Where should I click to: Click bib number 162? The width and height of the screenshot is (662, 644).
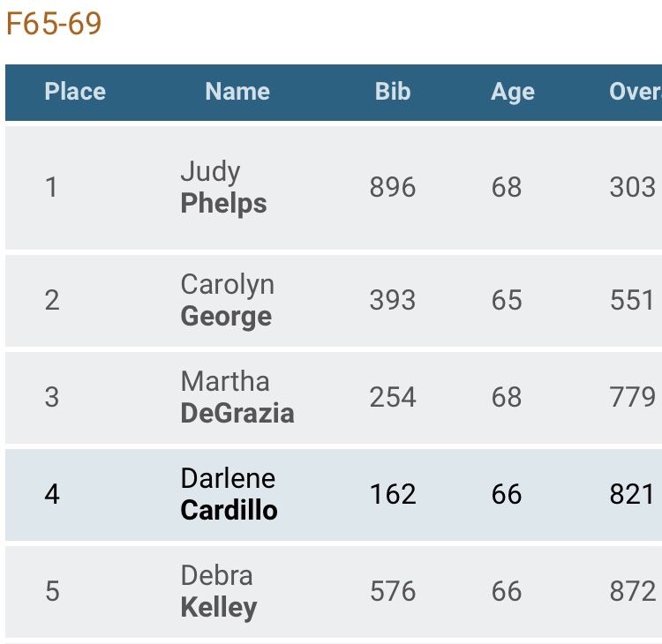tap(393, 494)
